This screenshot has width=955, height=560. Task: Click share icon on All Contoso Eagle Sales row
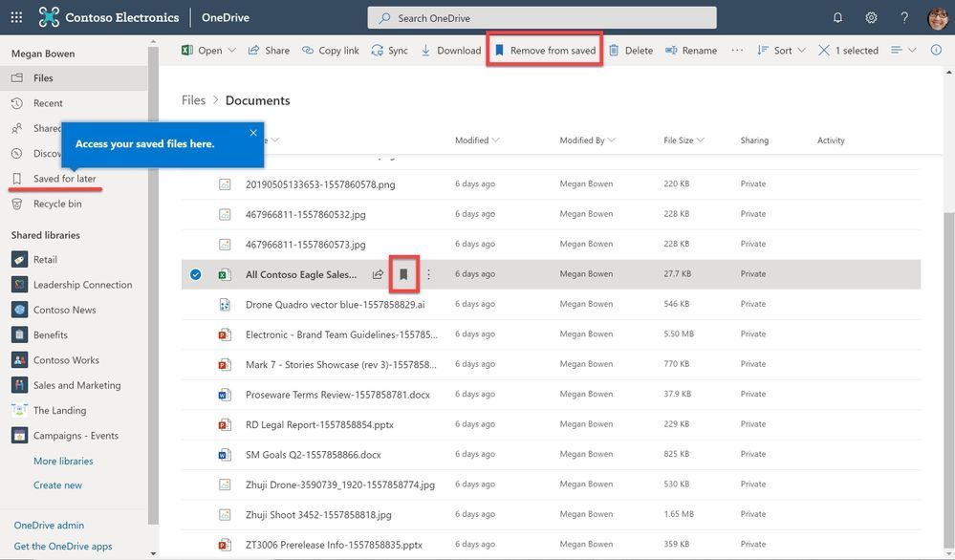click(x=378, y=274)
